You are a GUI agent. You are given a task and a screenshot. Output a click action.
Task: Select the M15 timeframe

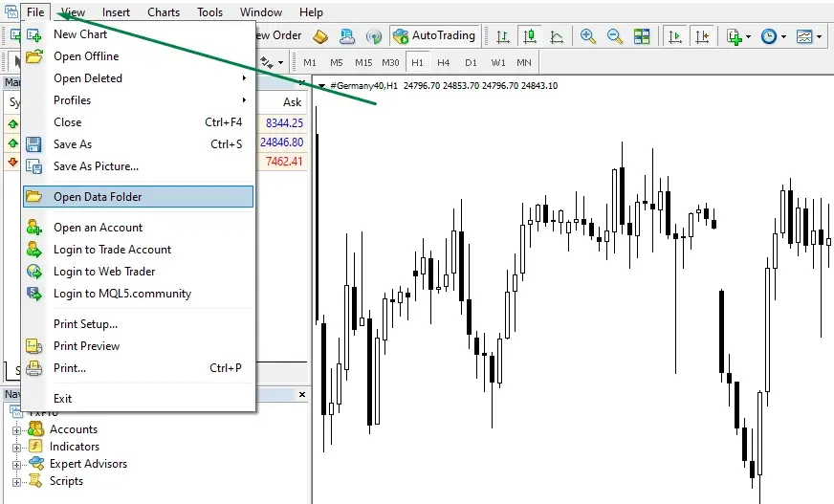(x=363, y=63)
